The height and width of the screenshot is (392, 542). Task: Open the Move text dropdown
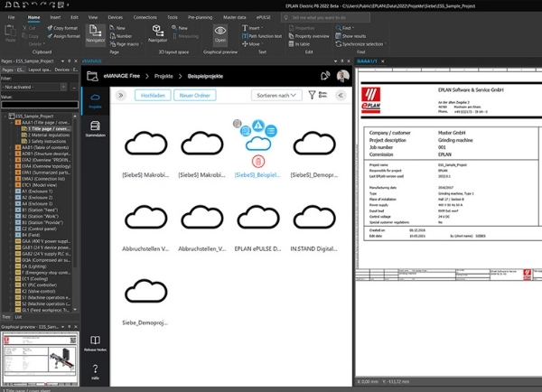pyautogui.click(x=252, y=44)
